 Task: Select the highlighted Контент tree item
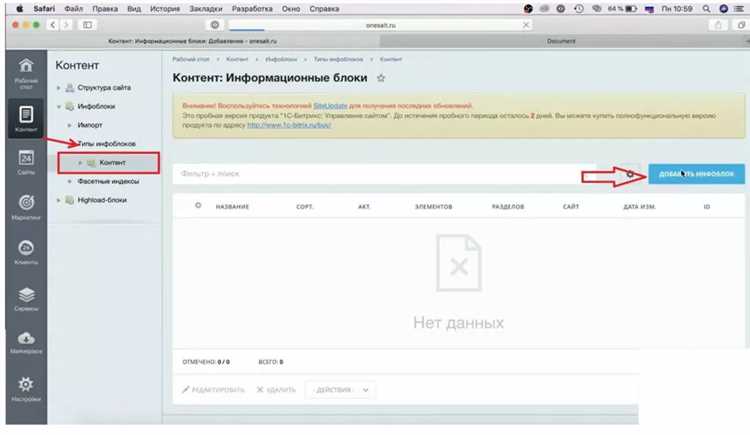click(112, 163)
